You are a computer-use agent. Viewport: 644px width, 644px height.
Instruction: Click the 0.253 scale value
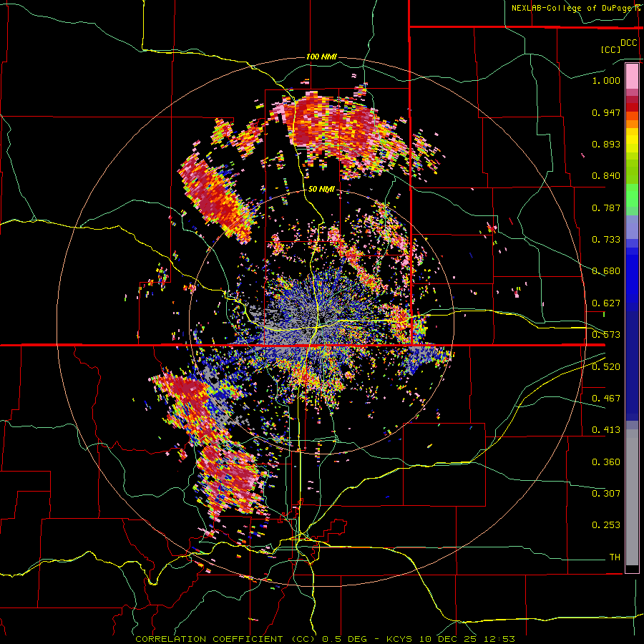click(606, 525)
